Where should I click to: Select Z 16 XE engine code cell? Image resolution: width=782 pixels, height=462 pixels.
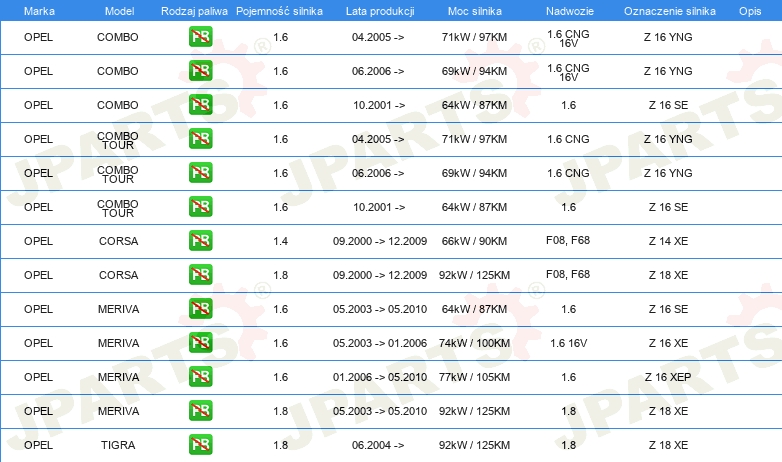(x=668, y=343)
